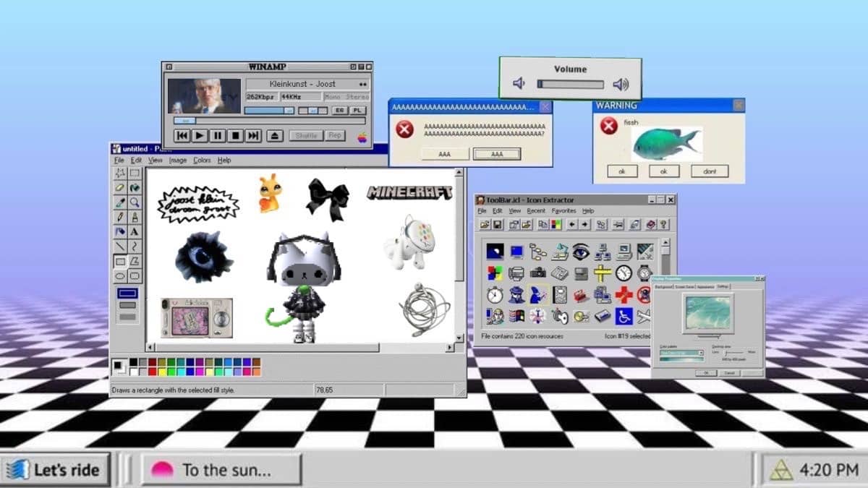Screen dimensions: 868x488
Task: Select the rectangular Select tool in Paint
Action: click(135, 173)
